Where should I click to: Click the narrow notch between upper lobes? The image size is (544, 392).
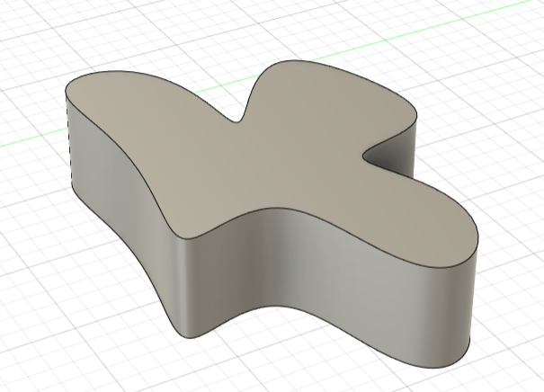point(240,117)
